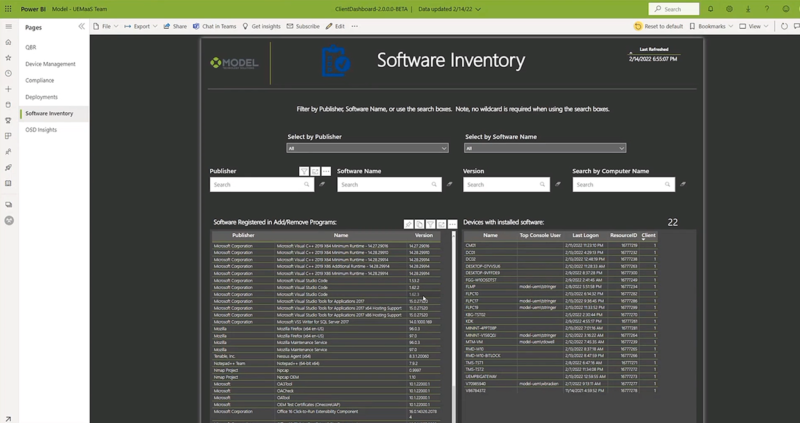Image resolution: width=800 pixels, height=423 pixels.
Task: Go to Home in left rail
Action: [8, 42]
